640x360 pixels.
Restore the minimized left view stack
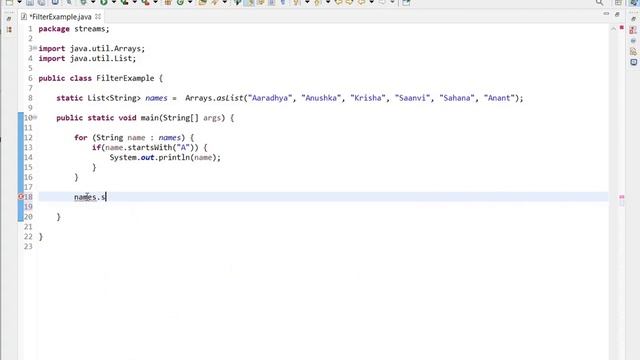[9, 18]
